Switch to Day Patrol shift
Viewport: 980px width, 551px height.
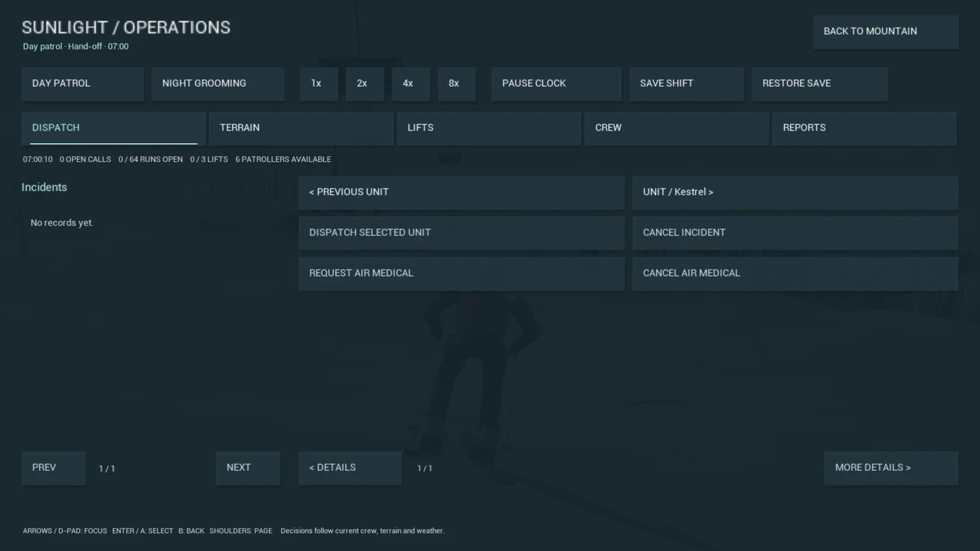click(x=83, y=84)
